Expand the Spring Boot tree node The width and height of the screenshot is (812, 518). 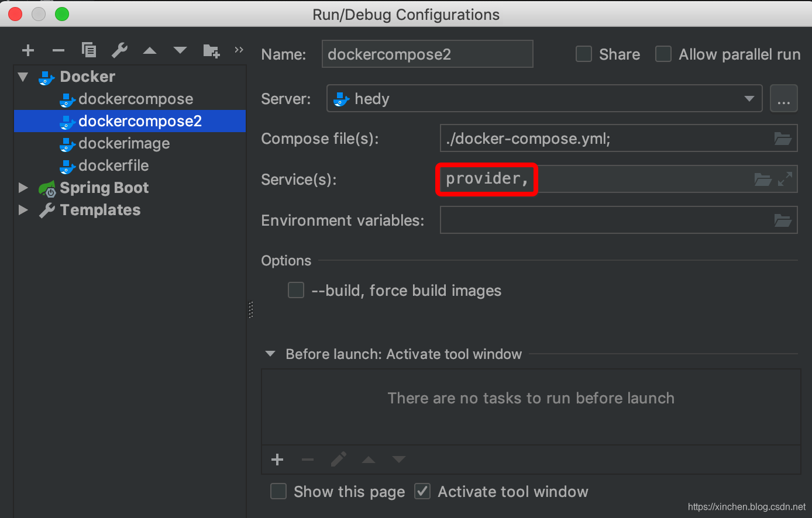pos(23,188)
